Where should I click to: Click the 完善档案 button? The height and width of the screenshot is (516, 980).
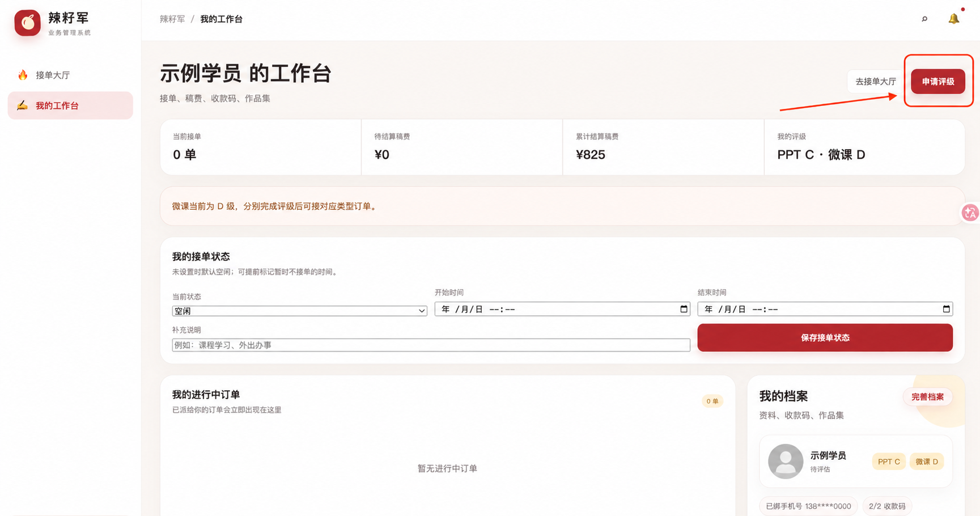point(927,397)
